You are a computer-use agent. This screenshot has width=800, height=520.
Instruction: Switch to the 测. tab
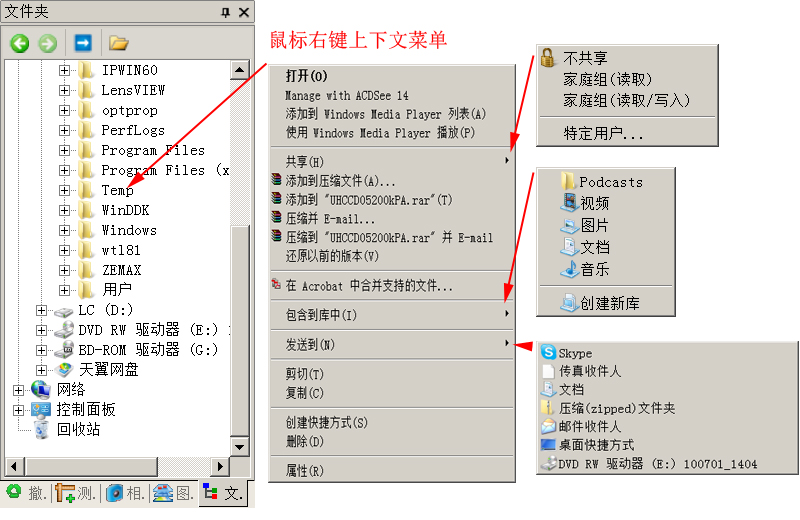[x=76, y=493]
